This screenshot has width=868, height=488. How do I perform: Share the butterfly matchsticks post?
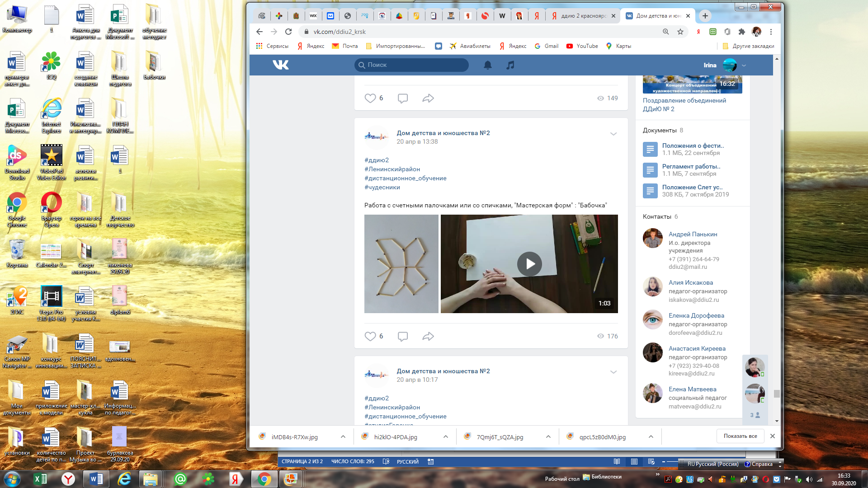point(428,336)
